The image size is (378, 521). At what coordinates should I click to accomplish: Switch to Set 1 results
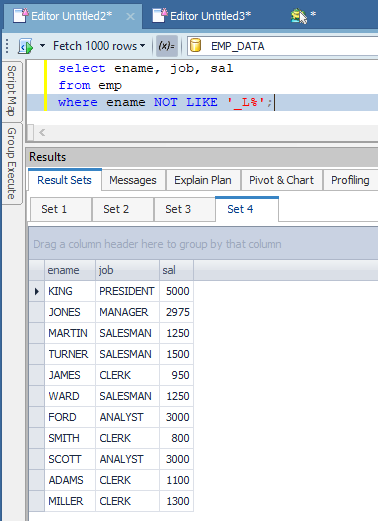[x=60, y=209]
